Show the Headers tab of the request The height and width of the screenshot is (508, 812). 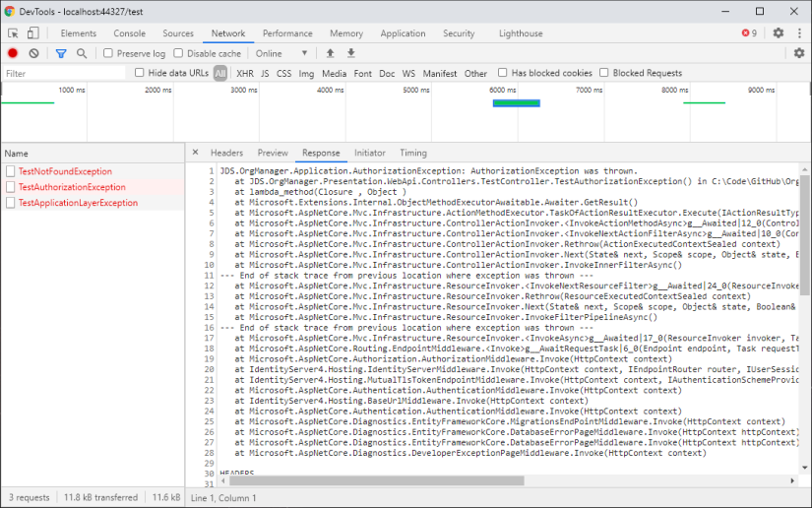click(x=226, y=153)
